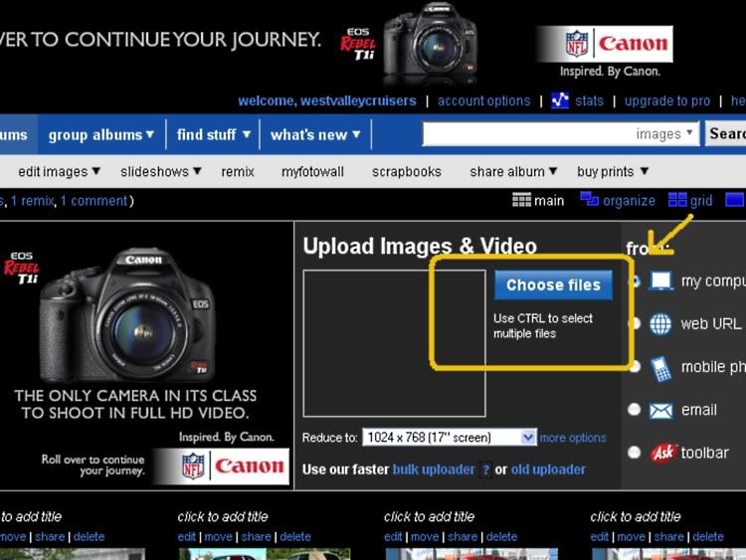
Task: Select toolbar upload source radio
Action: tap(635, 452)
